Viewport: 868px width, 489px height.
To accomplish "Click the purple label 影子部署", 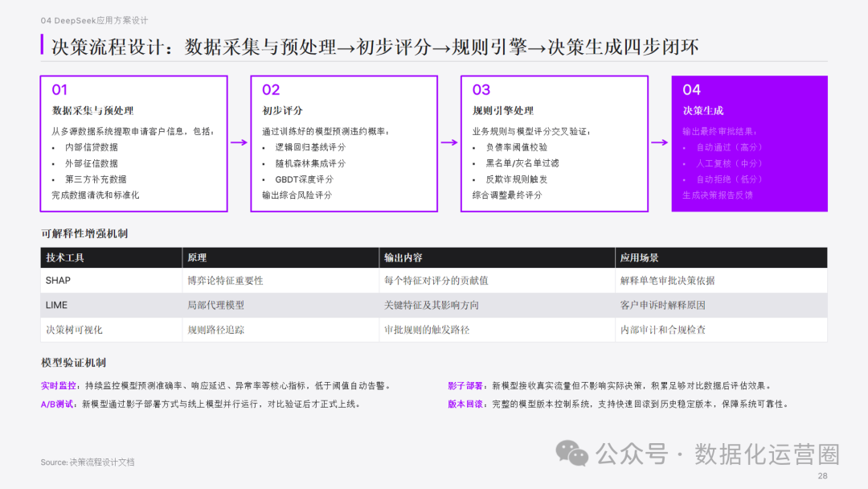I will [x=465, y=386].
